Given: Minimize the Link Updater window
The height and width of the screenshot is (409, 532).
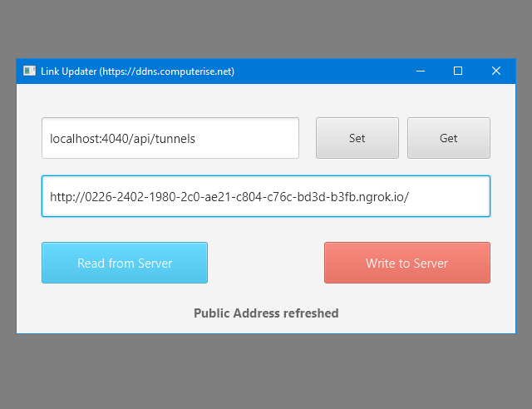Looking at the screenshot, I should pyautogui.click(x=421, y=71).
